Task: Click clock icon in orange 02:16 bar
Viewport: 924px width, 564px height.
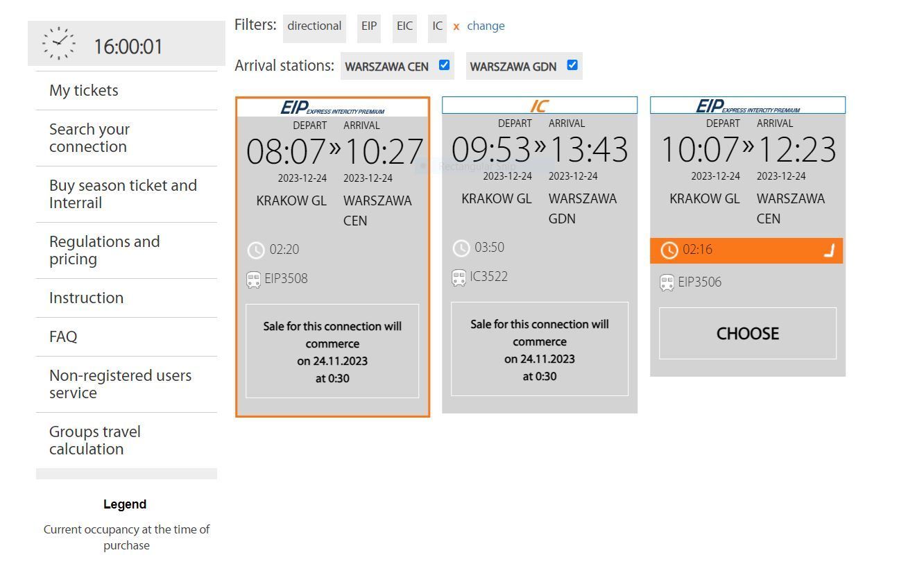Action: pyautogui.click(x=669, y=250)
